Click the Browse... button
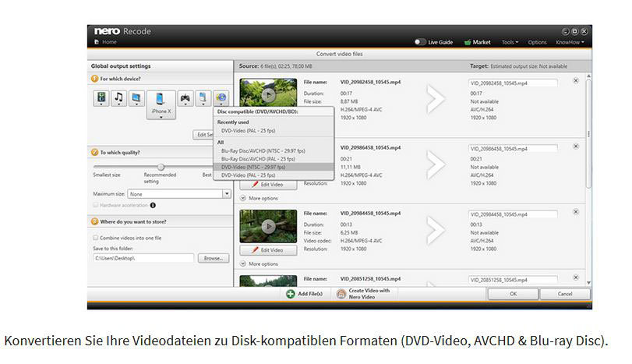 coord(214,259)
